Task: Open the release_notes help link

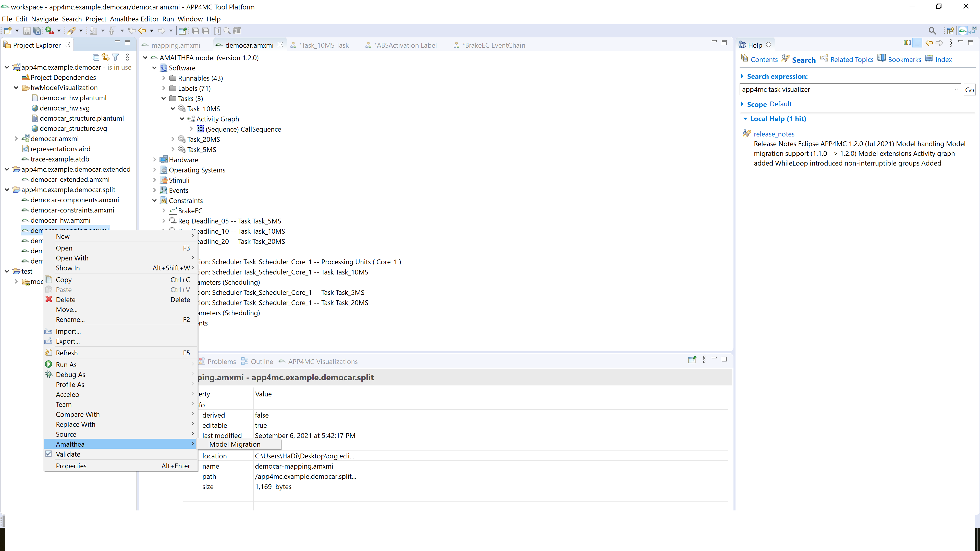Action: [774, 134]
